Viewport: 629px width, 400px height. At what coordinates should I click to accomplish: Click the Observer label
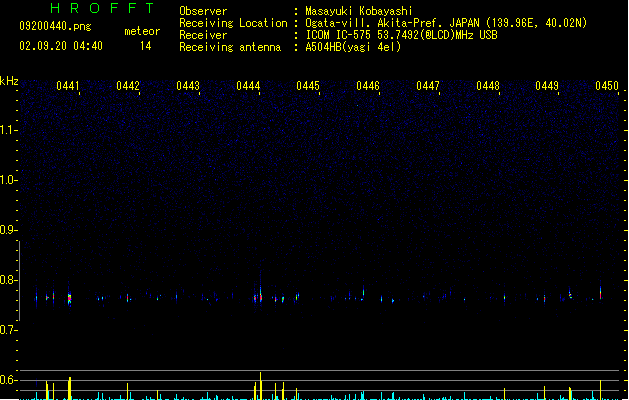tap(203, 11)
